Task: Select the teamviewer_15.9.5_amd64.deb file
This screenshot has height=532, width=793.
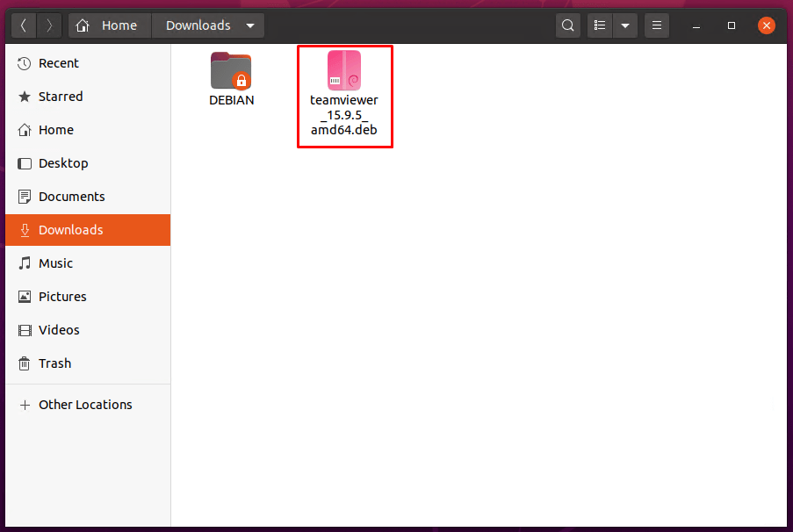Action: tap(344, 95)
